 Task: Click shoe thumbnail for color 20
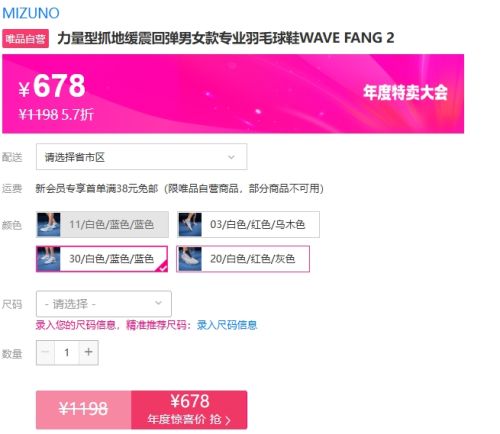tap(190, 259)
